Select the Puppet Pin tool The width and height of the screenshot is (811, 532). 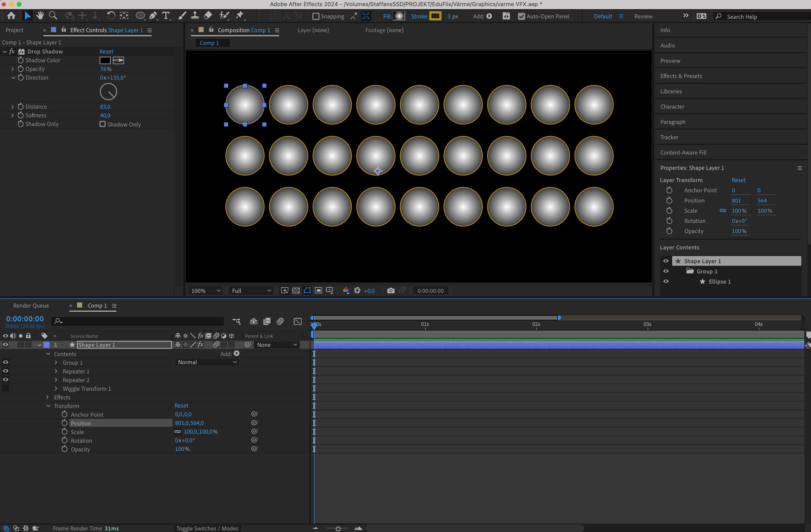coord(240,15)
